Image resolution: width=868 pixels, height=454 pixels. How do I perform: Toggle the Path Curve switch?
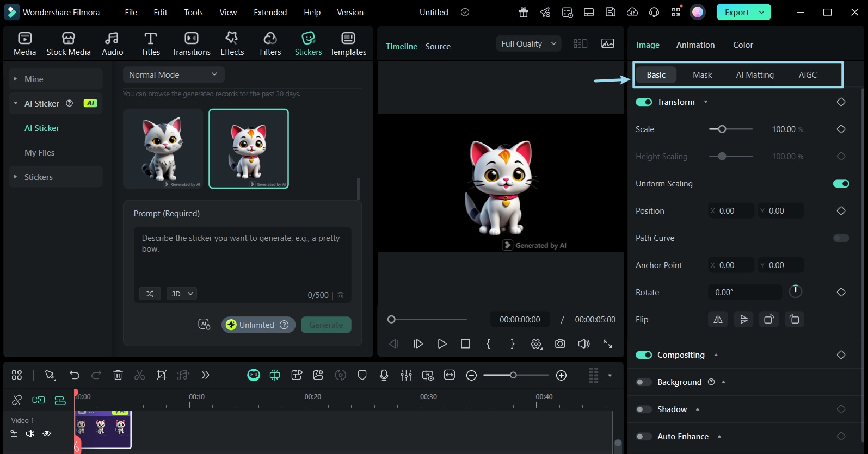[841, 238]
